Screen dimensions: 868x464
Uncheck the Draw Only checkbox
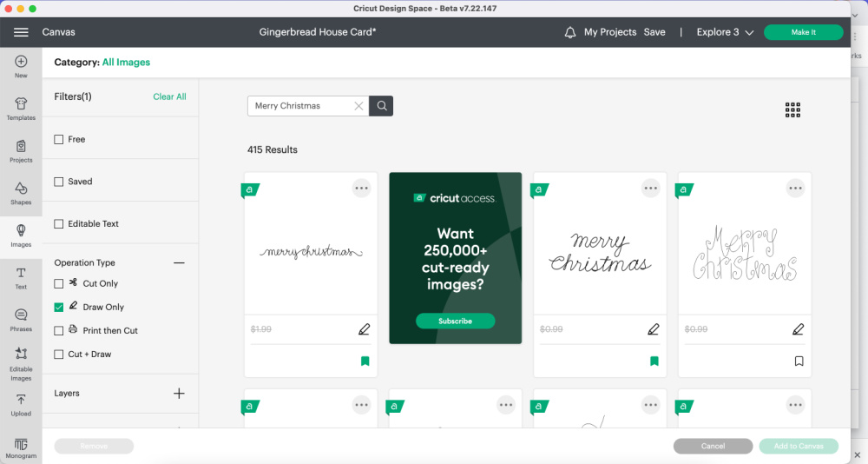click(59, 307)
